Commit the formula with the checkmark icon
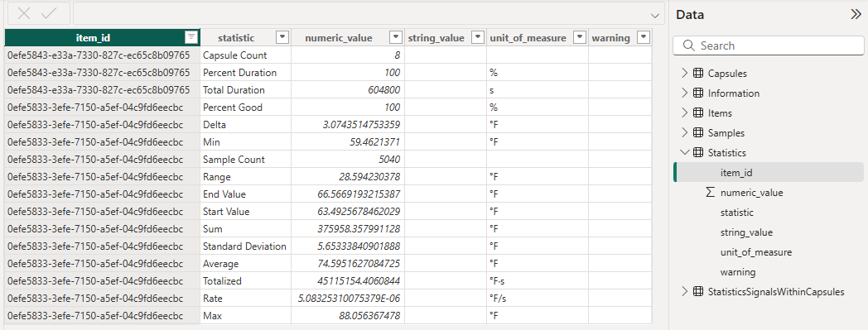The width and height of the screenshot is (868, 330). tap(49, 14)
